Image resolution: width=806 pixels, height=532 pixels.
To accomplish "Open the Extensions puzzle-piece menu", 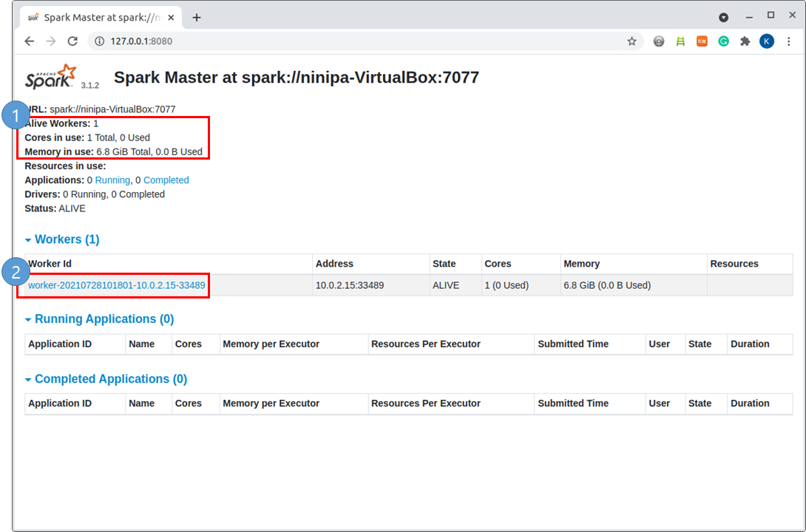I will (745, 41).
